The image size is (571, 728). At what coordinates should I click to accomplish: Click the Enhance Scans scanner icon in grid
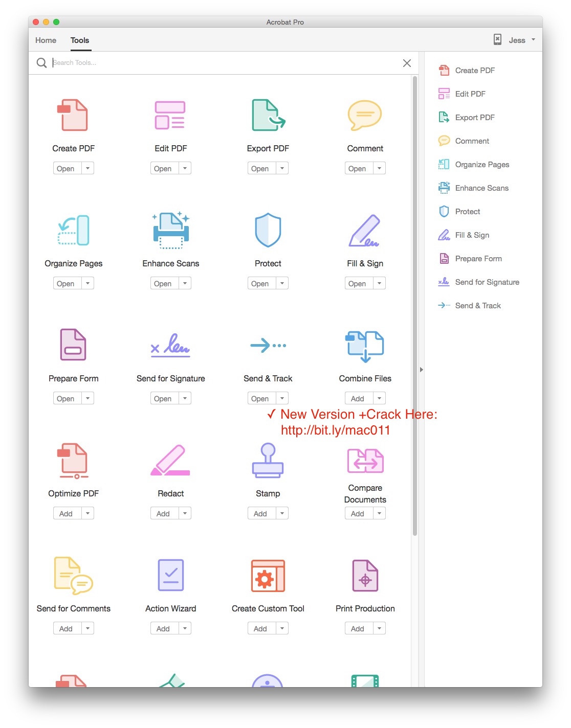171,230
